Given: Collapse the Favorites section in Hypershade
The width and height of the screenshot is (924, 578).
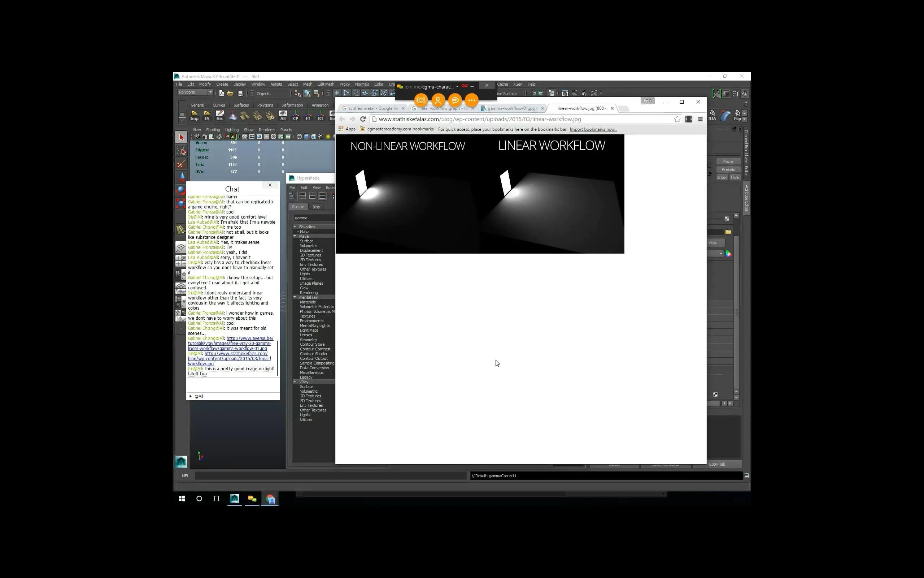Looking at the screenshot, I should click(x=295, y=227).
